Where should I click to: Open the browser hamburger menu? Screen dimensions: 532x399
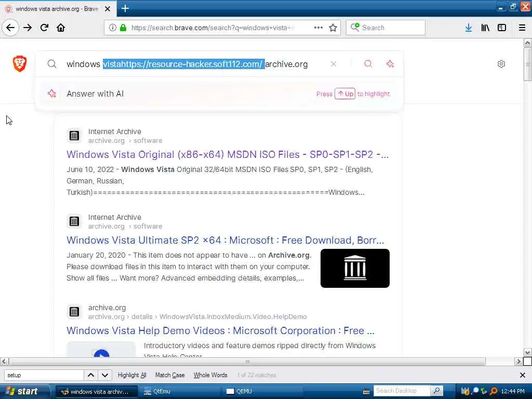[522, 28]
